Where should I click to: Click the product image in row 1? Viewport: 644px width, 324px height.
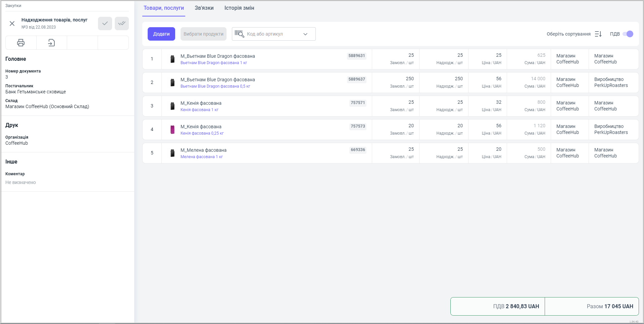[172, 59]
